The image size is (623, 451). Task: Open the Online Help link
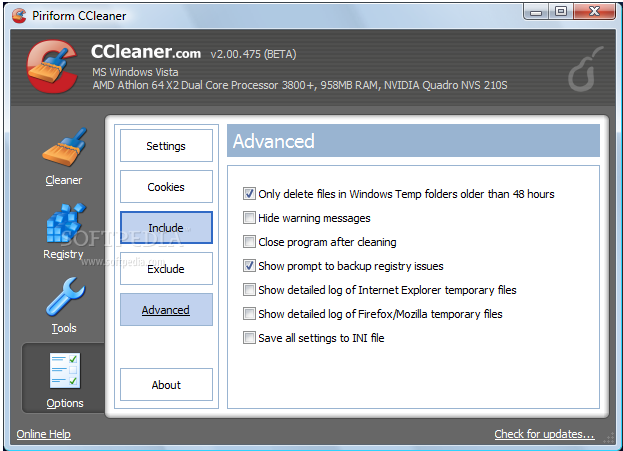[43, 434]
